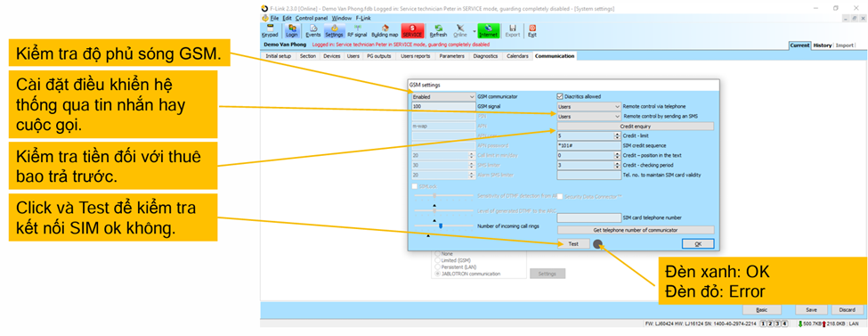Click the Exit toolbar icon

point(532,30)
